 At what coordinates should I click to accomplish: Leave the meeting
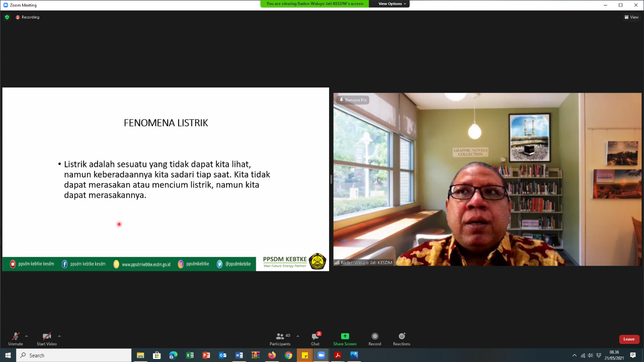click(x=629, y=339)
